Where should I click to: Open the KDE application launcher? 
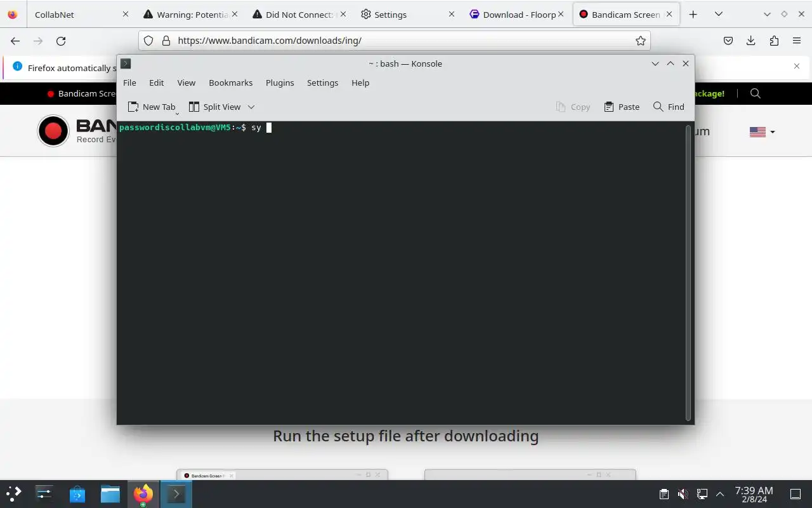coord(14,493)
